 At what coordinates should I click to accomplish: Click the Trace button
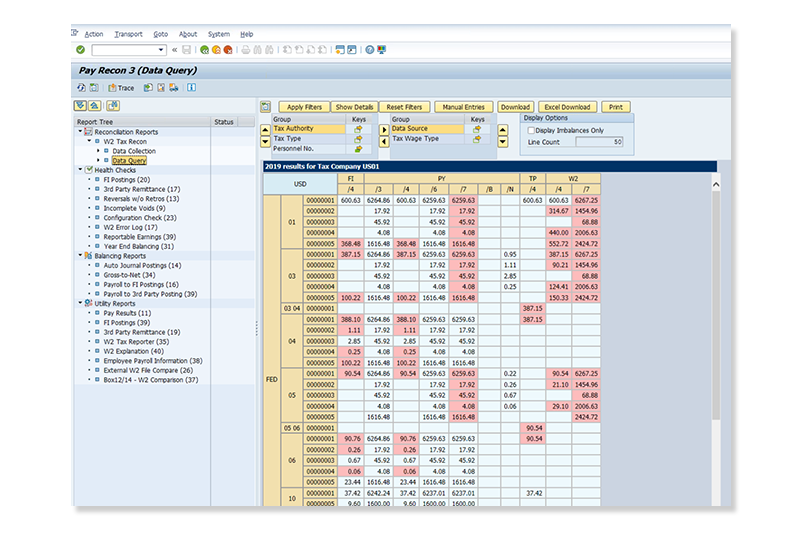[121, 88]
